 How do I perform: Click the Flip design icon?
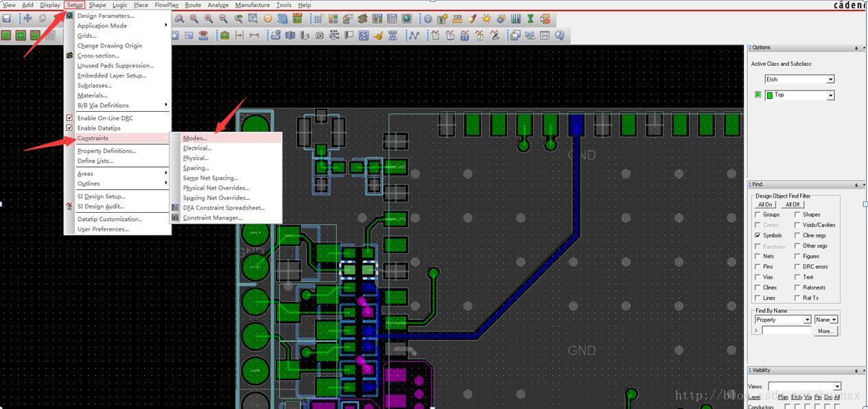click(297, 19)
